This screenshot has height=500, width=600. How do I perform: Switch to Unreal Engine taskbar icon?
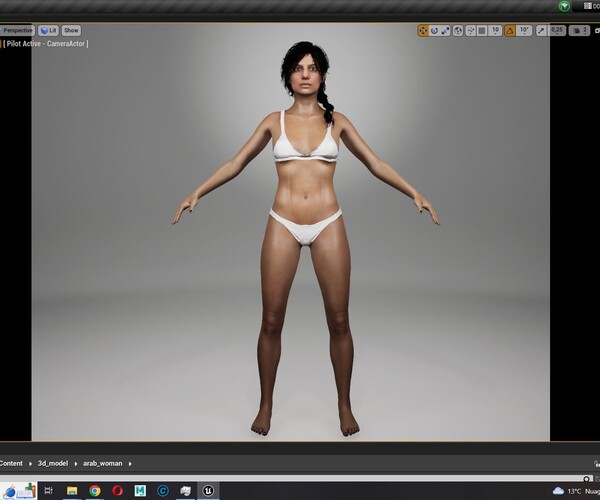208,490
